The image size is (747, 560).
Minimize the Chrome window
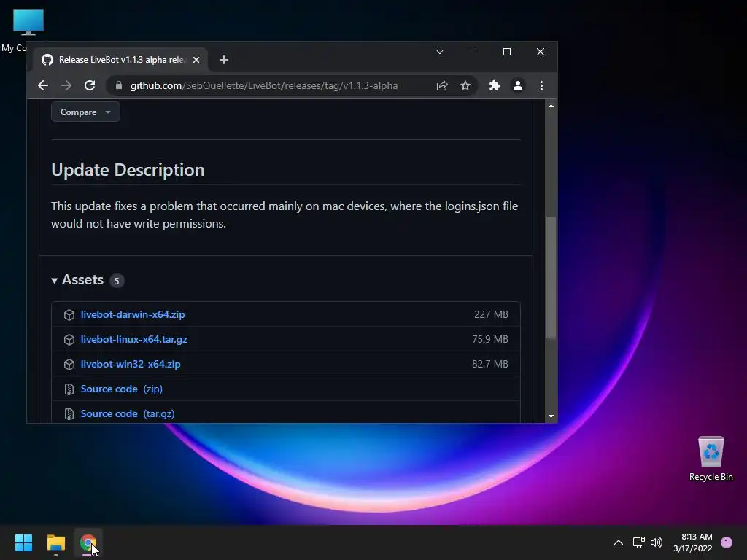click(473, 52)
